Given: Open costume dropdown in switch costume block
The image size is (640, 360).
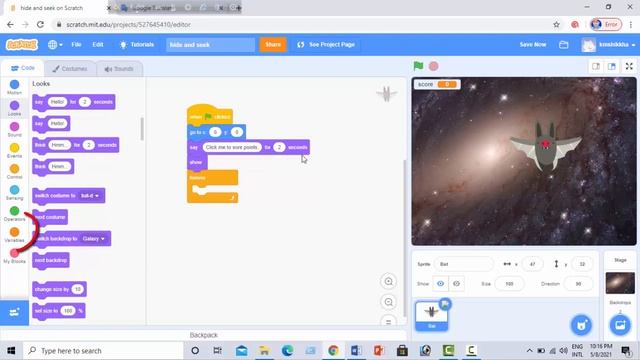Looking at the screenshot, I should pyautogui.click(x=90, y=196).
